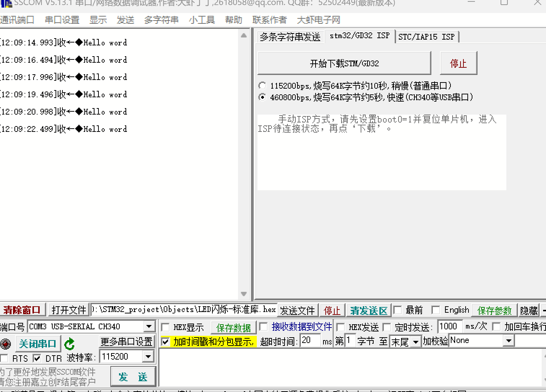This screenshot has width=546, height=392.
Task: Click the receive log vertical scrollbar track
Action: point(244,165)
